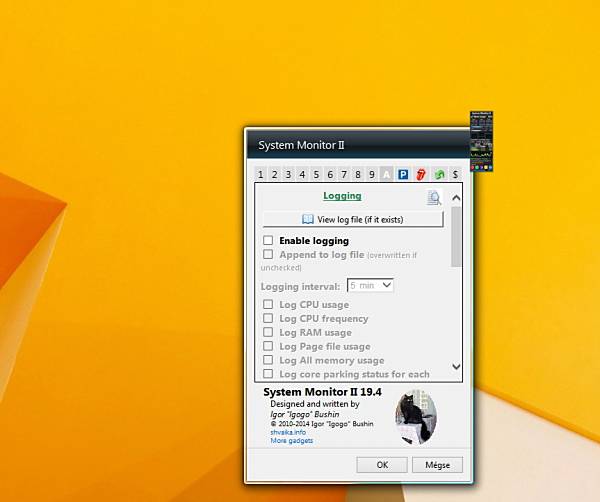600x502 pixels.
Task: Open the shvaika.info link
Action: [x=288, y=432]
